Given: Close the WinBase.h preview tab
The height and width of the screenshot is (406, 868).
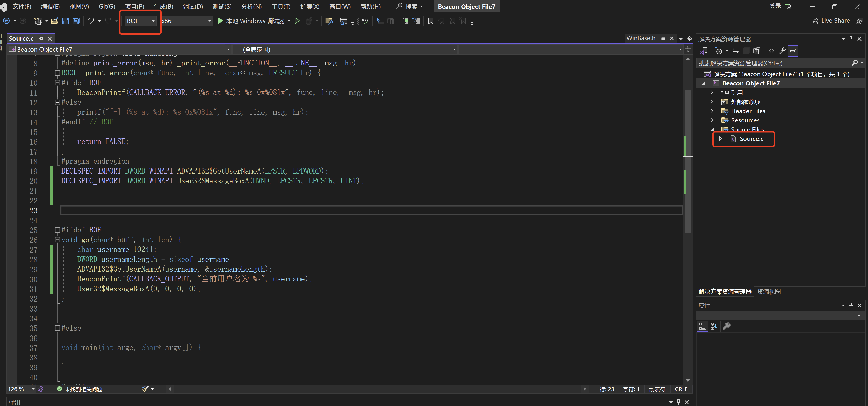Looking at the screenshot, I should point(672,38).
